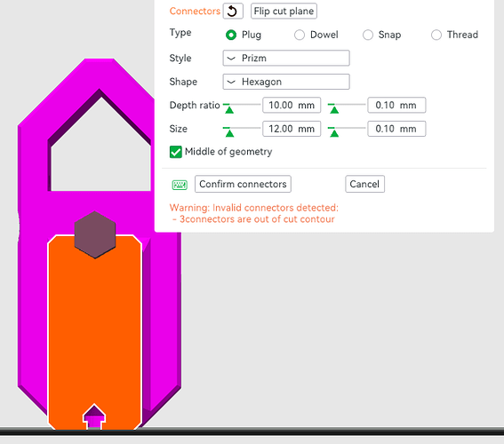
Task: Open the Style dropdown showing Prizm
Action: point(286,58)
